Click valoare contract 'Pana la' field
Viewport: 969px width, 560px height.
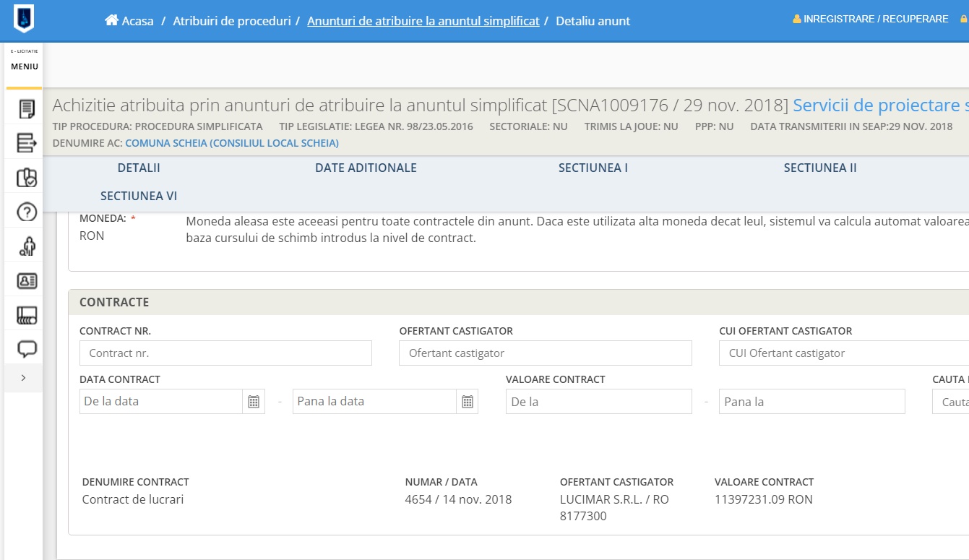811,402
